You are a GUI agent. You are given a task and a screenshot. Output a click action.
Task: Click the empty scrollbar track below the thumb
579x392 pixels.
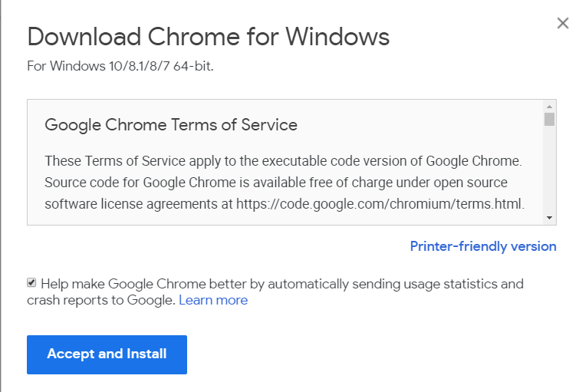click(x=549, y=173)
